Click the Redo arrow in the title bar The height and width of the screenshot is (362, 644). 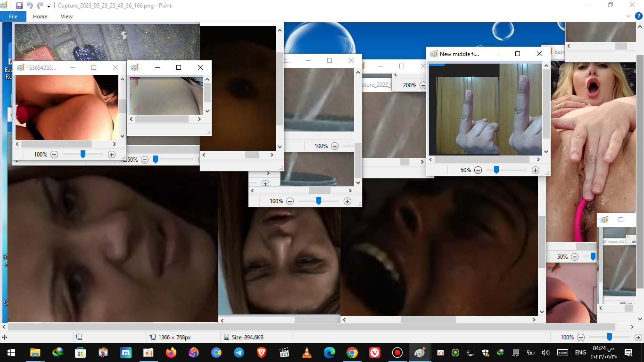point(40,6)
